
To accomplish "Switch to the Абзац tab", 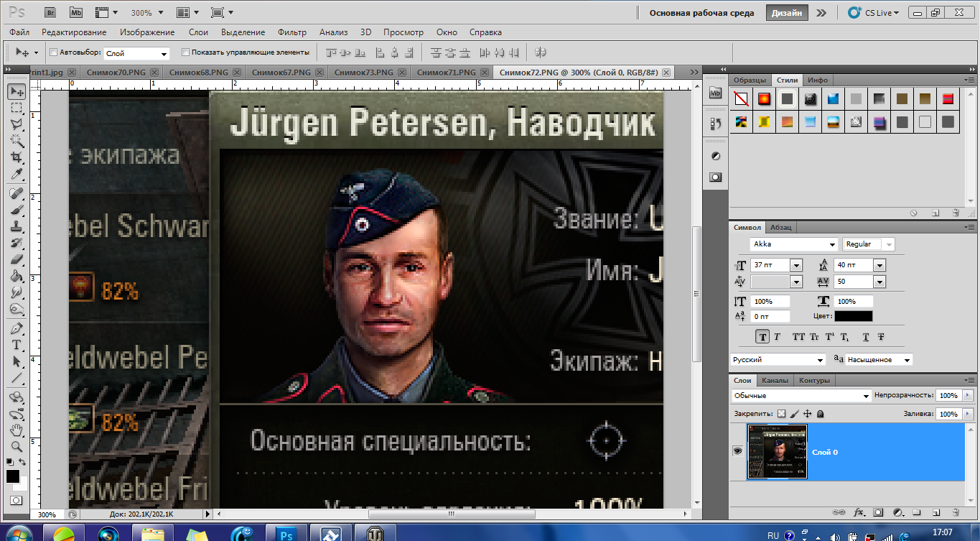I will tap(780, 227).
